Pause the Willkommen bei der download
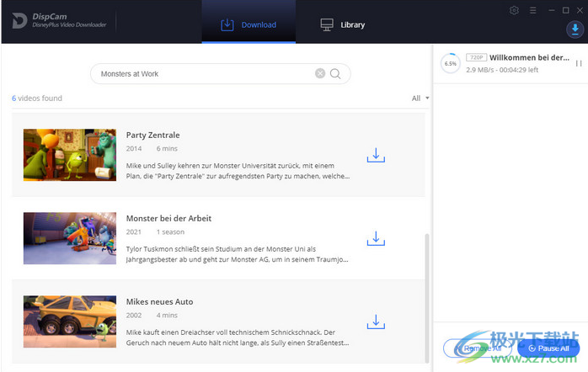588x372 pixels. click(x=579, y=64)
